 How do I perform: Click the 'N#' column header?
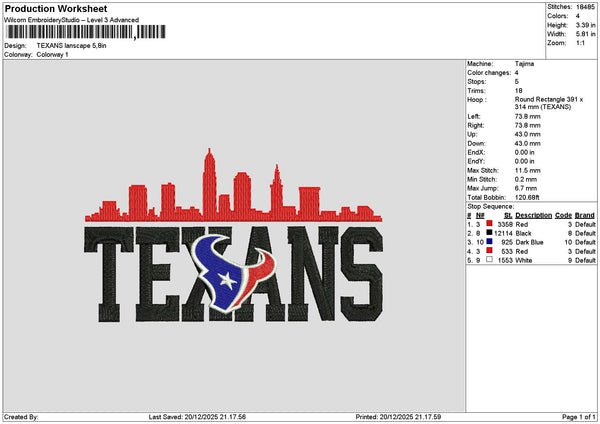(480, 215)
